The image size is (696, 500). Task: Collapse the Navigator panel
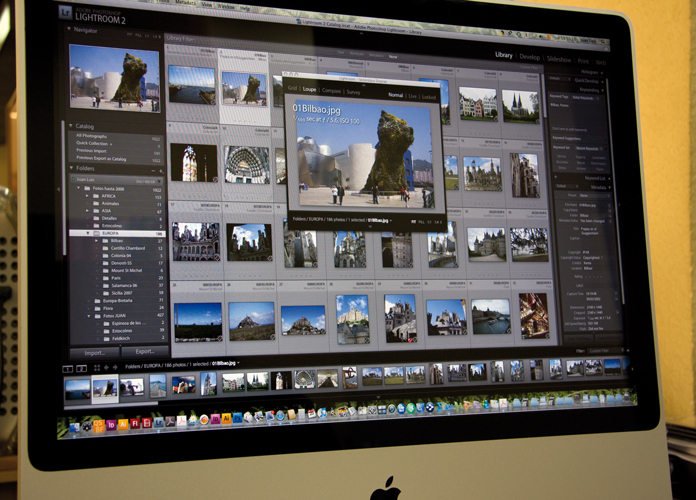69,29
